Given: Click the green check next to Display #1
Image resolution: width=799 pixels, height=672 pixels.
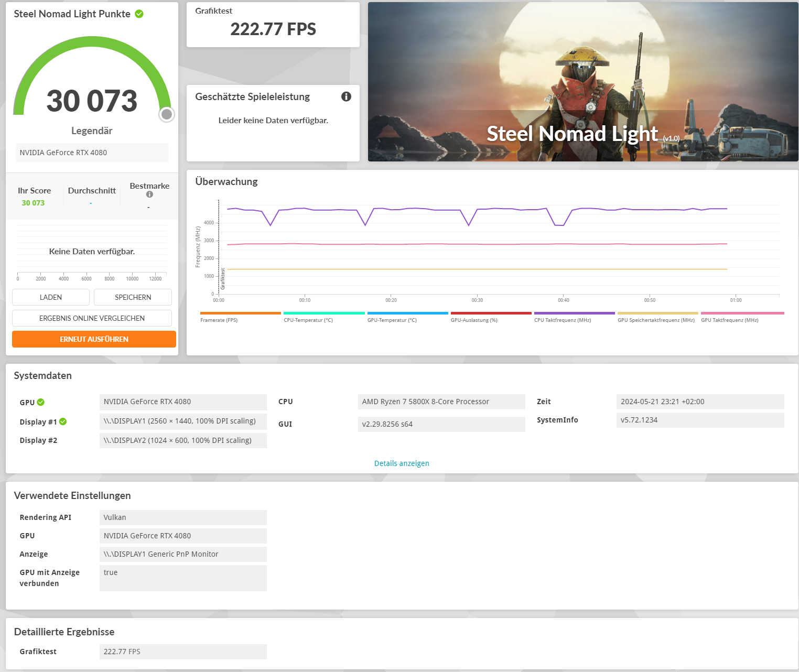Looking at the screenshot, I should [63, 421].
